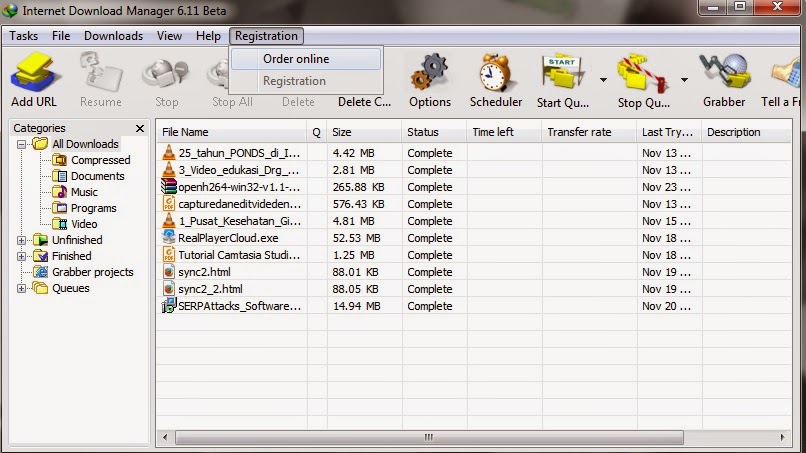The width and height of the screenshot is (806, 453).
Task: Open the Tasks menu
Action: pos(24,36)
